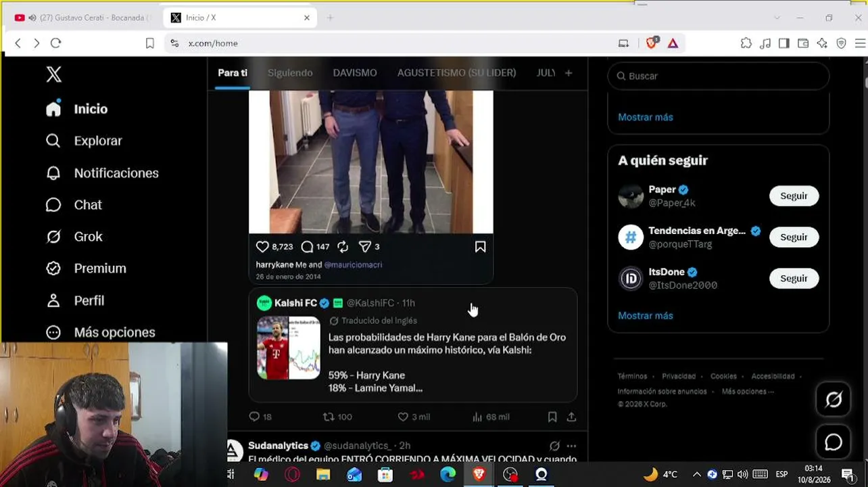Click the Traducido del Inglés translation label
Screen dimensions: 868x487
(x=379, y=321)
